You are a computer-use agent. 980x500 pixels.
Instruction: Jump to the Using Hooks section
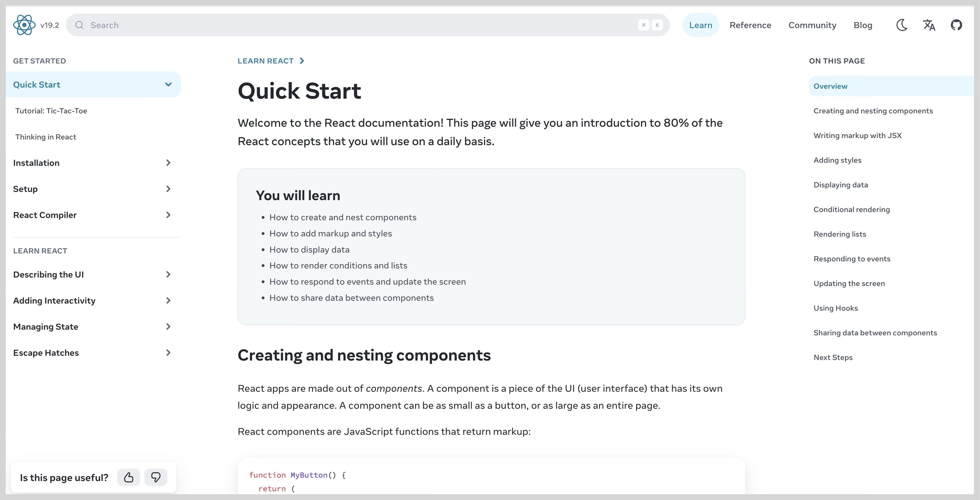click(x=835, y=308)
